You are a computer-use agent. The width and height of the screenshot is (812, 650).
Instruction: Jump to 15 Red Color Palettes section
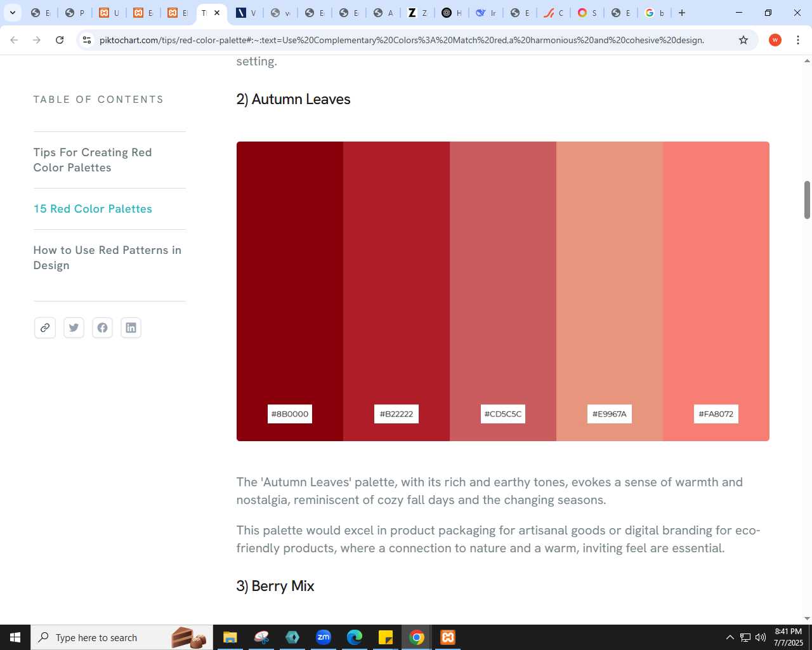93,209
